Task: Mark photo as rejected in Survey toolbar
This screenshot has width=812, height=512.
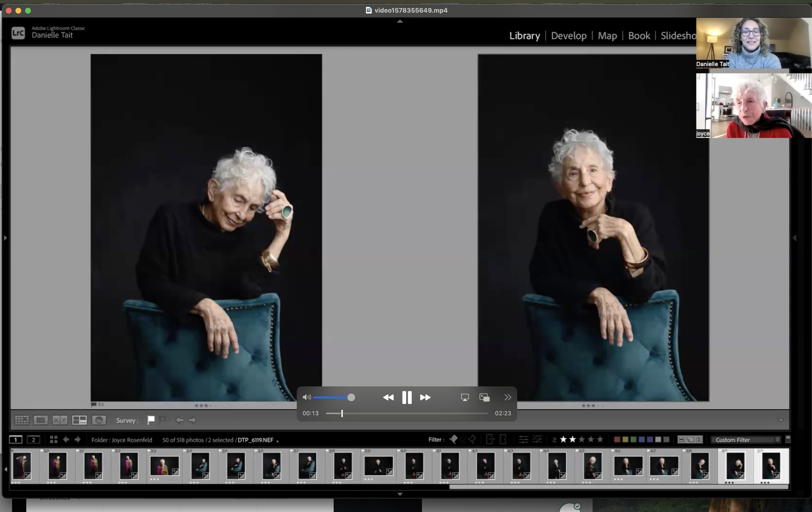Action: pyautogui.click(x=162, y=419)
